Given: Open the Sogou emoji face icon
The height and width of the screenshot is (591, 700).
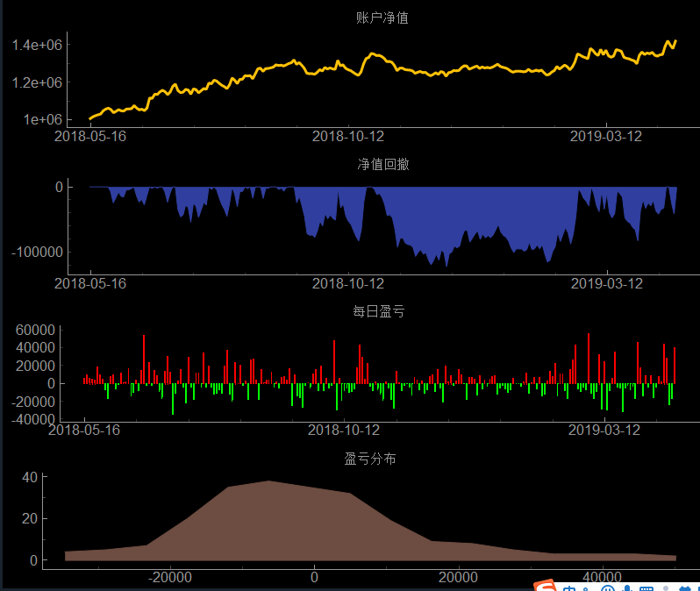Looking at the screenshot, I should [608, 588].
